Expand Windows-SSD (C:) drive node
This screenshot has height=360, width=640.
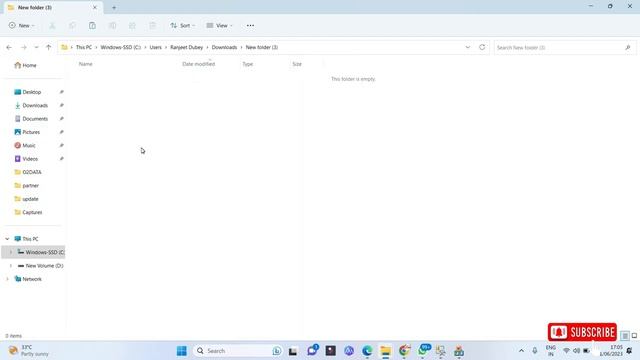tap(11, 252)
